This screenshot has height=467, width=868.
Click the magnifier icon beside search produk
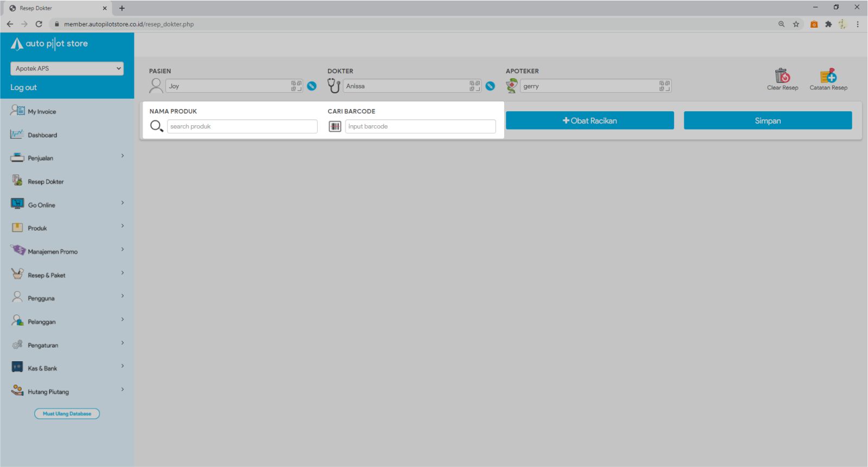point(156,126)
